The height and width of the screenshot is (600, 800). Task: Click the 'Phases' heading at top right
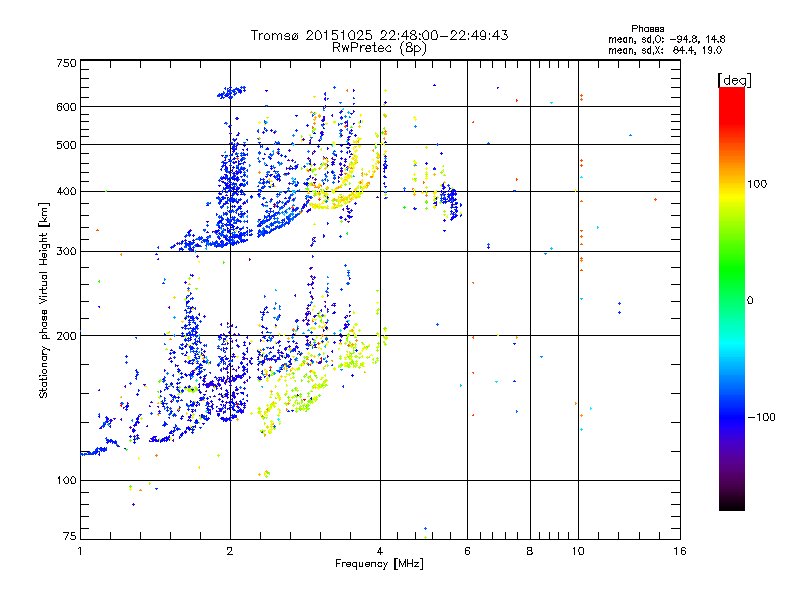tap(647, 29)
